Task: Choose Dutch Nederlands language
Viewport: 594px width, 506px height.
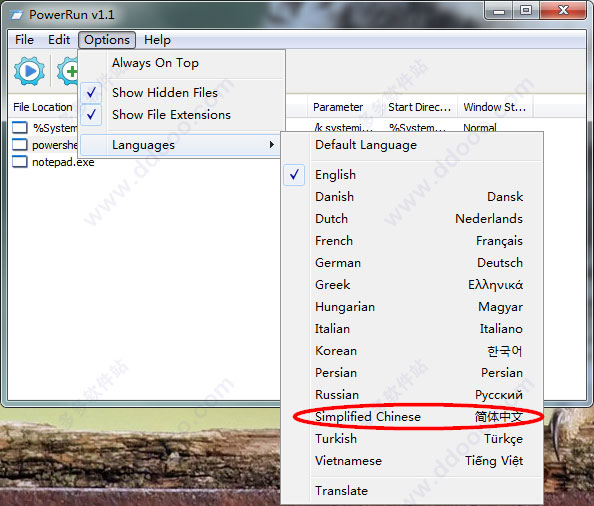Action: tap(412, 219)
